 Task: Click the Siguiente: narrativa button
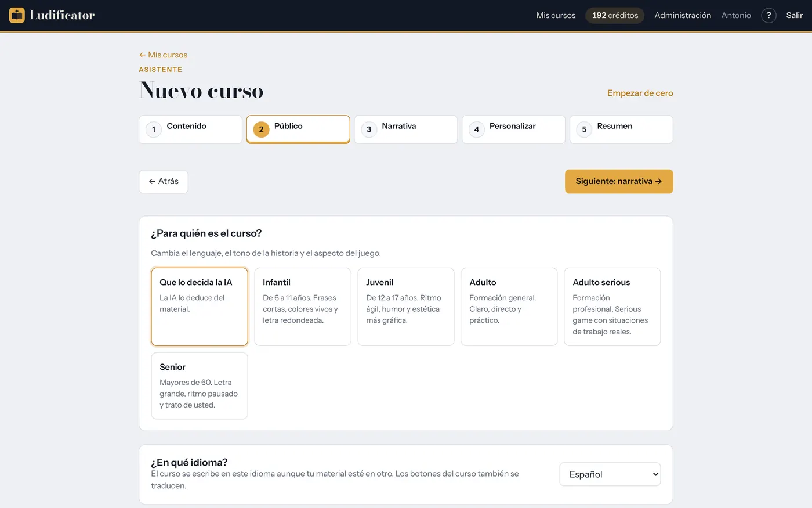click(619, 182)
